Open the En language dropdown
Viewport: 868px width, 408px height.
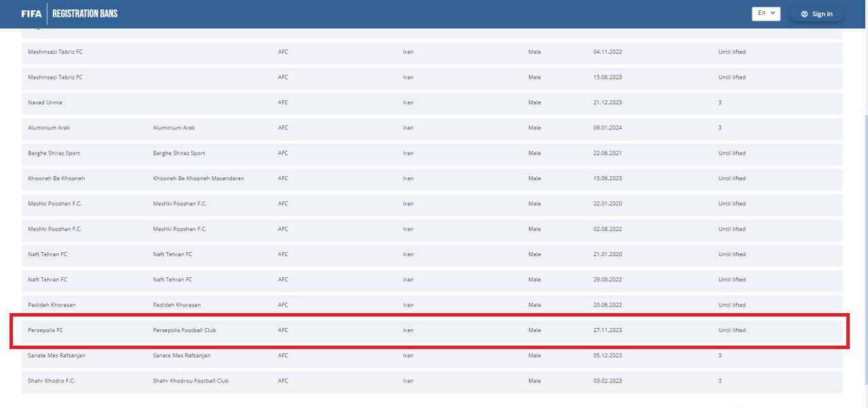pos(766,14)
